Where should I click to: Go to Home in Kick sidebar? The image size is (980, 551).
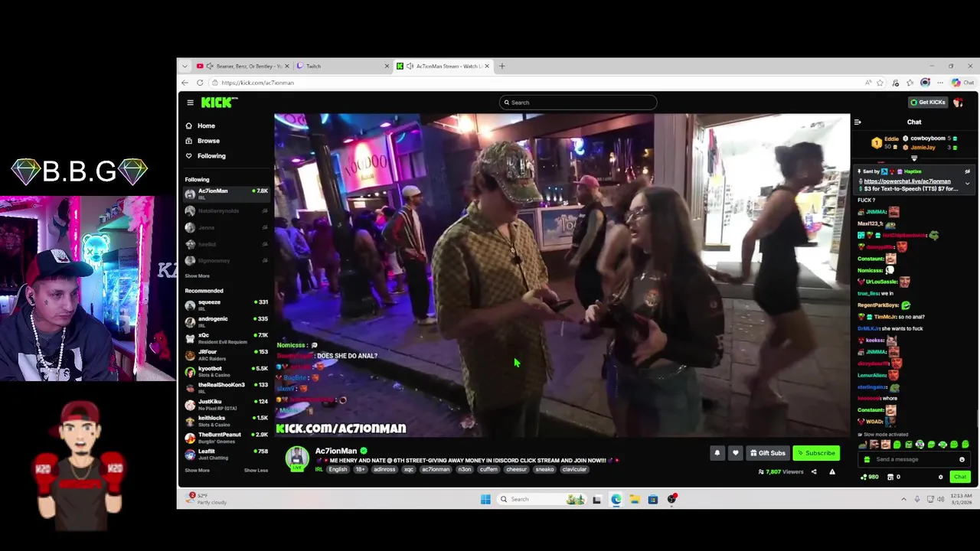coord(201,126)
